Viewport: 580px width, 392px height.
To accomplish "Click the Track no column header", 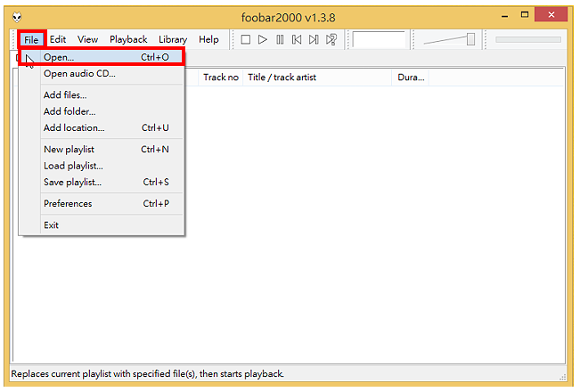I will 220,78.
